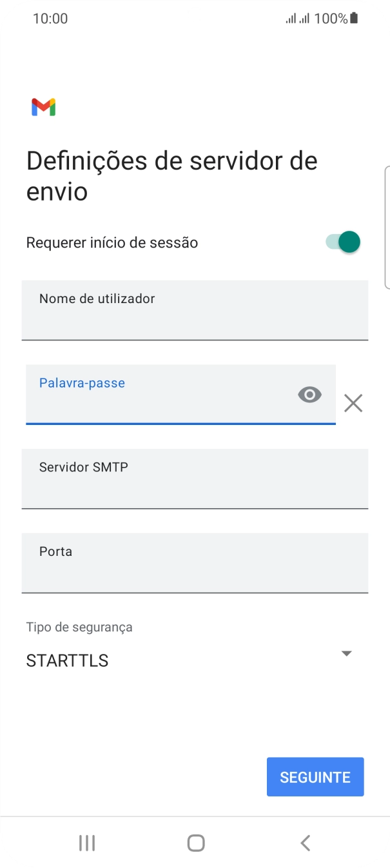Tap the status bar clock
Screen dimensions: 390x868
[50, 17]
